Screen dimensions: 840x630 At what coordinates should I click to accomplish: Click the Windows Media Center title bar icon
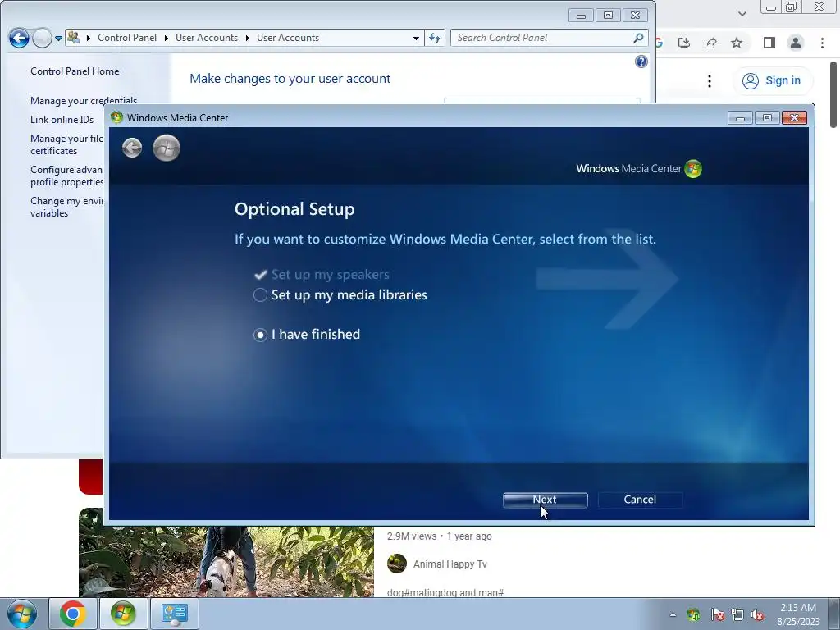(116, 117)
